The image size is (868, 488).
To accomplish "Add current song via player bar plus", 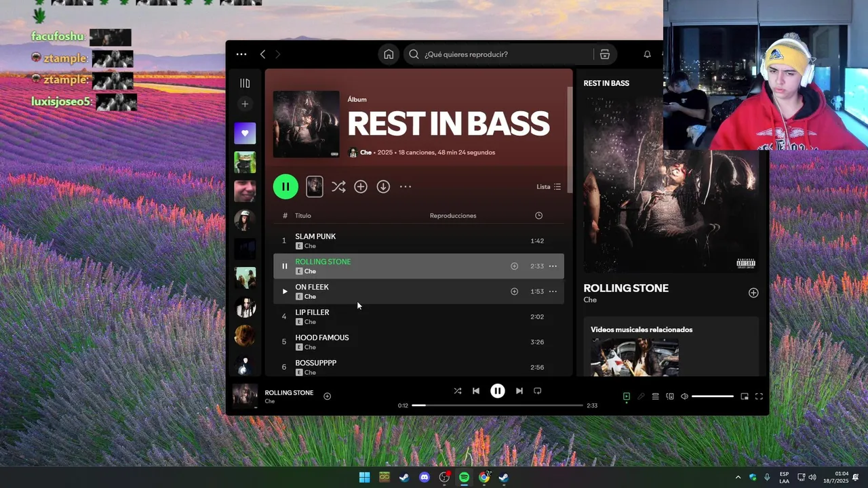I will 327,396.
